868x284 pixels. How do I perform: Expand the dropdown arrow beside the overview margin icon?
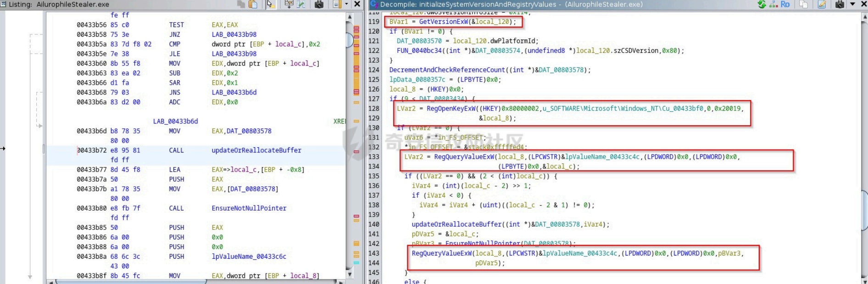(346, 4)
